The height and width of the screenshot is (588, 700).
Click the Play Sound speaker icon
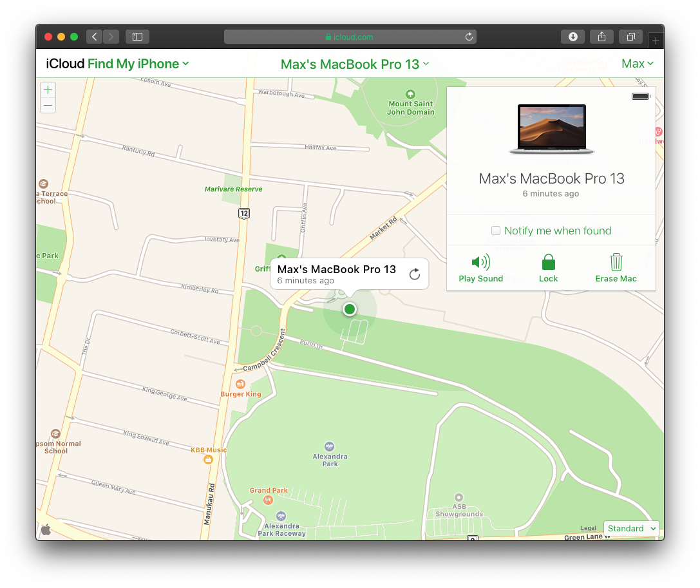coord(481,262)
